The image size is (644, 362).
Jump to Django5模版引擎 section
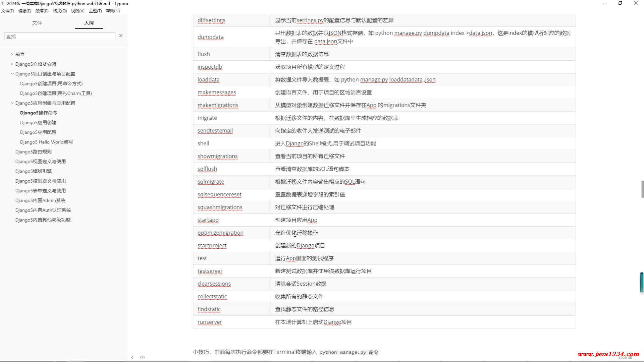point(34,171)
